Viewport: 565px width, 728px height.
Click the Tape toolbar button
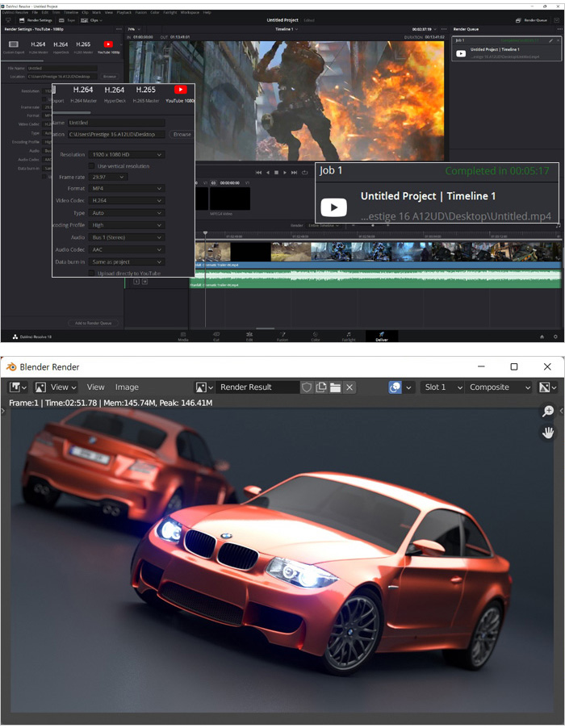(67, 20)
